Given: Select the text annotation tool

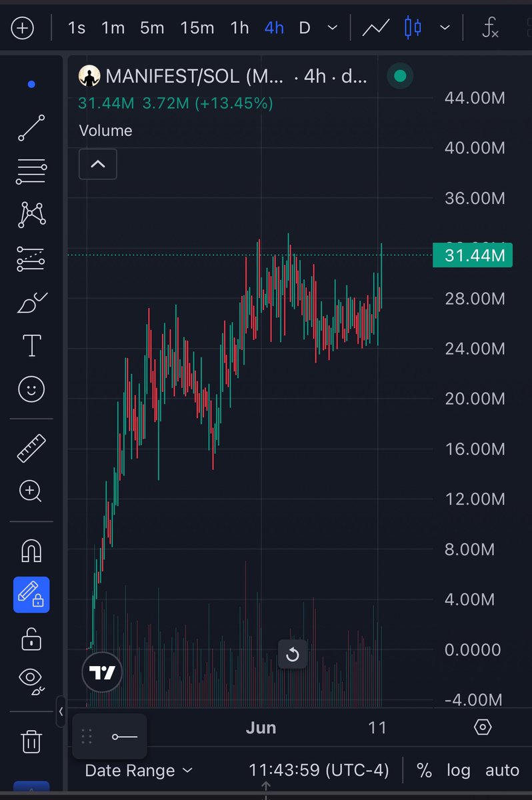Looking at the screenshot, I should [31, 345].
